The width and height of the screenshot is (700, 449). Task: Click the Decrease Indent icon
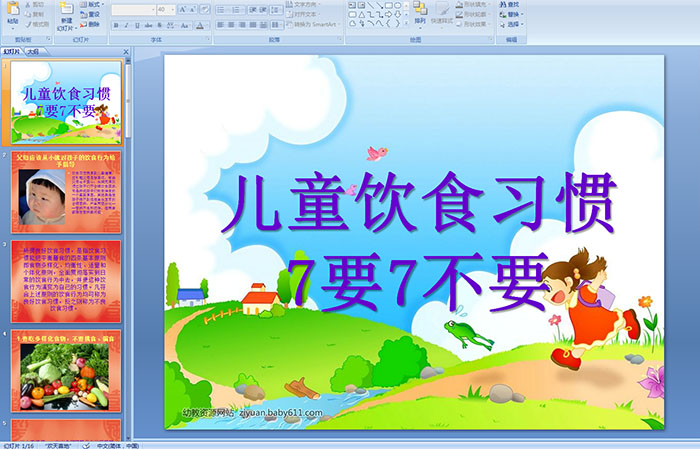click(x=253, y=9)
